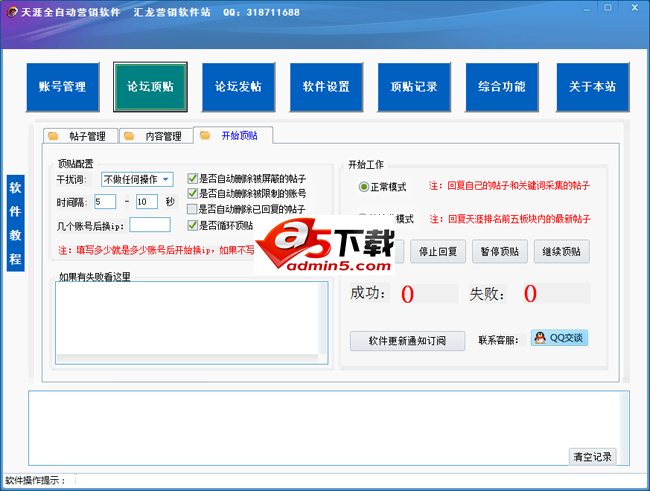Enable 是否自动删除已回复的帖子 checkbox
Screen dimensions: 650x491
click(x=192, y=209)
